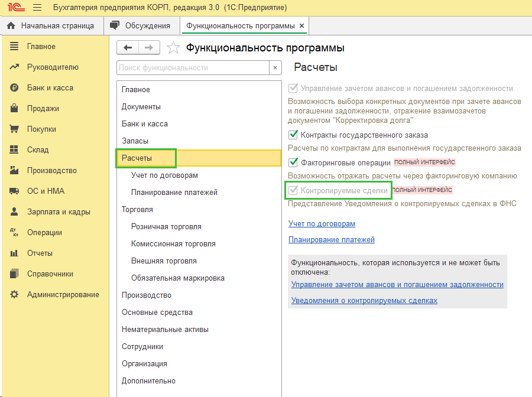Select Организация in the functionality list
The width and height of the screenshot is (532, 397).
pos(199,363)
